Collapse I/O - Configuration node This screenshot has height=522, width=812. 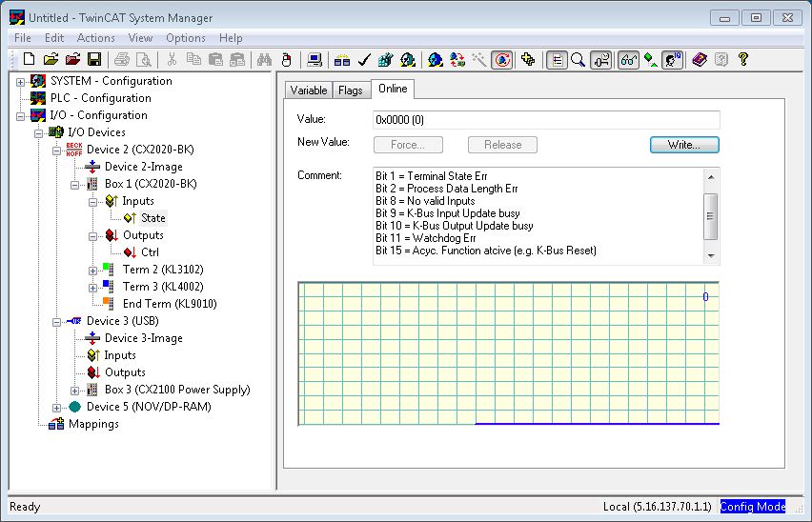[x=20, y=116]
